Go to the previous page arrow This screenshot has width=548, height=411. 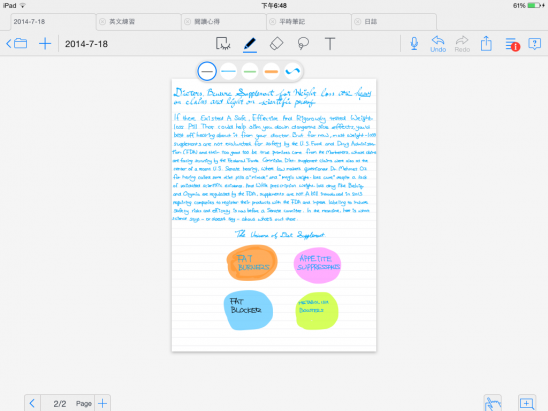32,403
